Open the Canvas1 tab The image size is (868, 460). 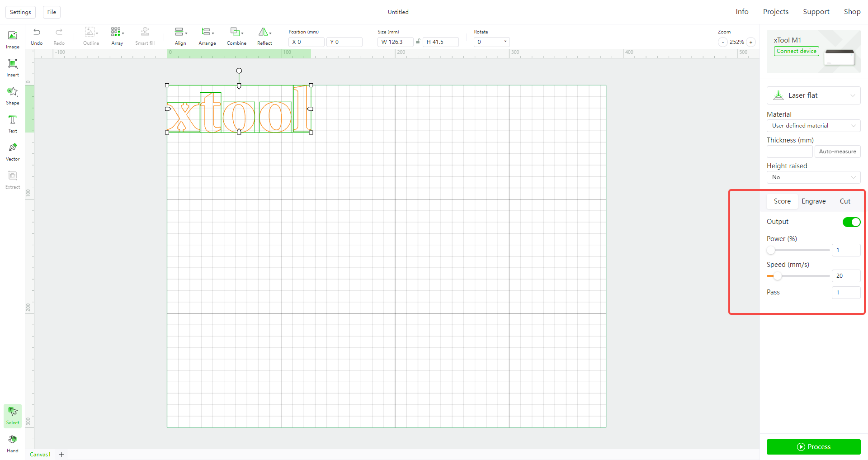[x=40, y=455]
